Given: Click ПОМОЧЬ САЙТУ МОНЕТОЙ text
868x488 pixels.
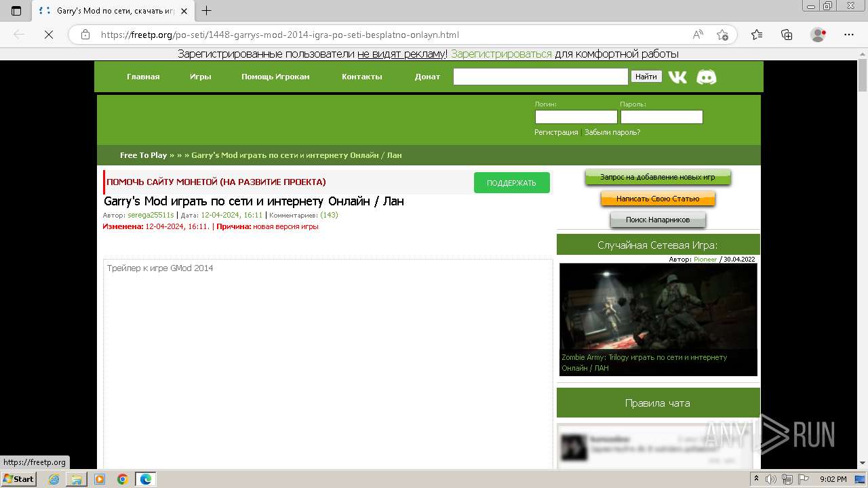Looking at the screenshot, I should (x=216, y=182).
